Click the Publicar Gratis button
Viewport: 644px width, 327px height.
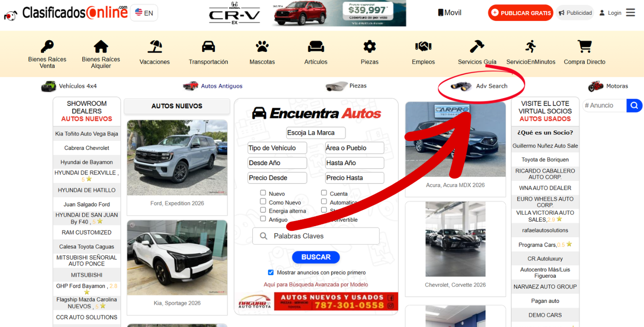[521, 13]
